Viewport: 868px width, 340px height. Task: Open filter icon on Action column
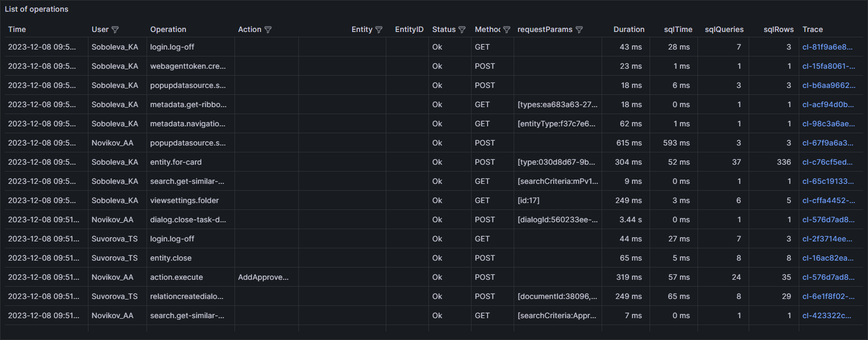tap(268, 30)
